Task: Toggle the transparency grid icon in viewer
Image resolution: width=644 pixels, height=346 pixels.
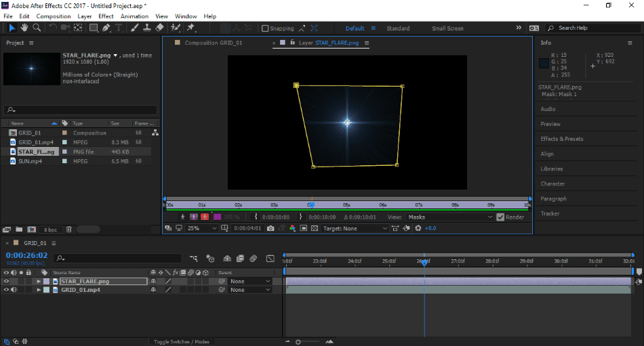Action: (315, 228)
